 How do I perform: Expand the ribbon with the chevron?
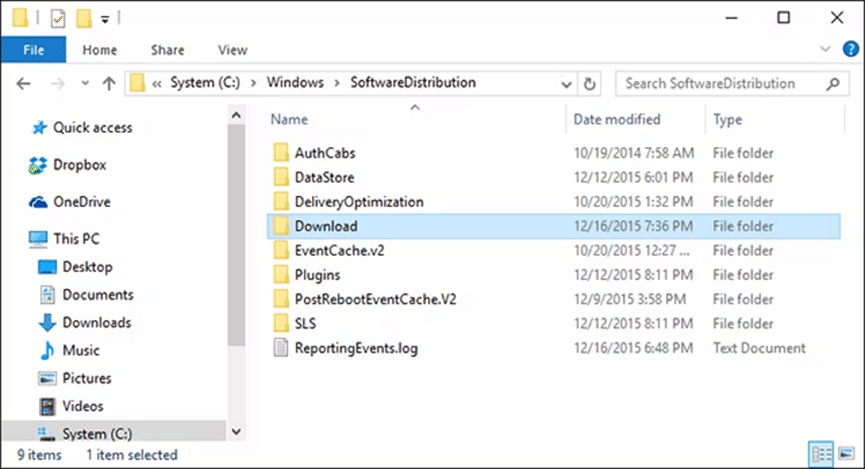pos(824,48)
